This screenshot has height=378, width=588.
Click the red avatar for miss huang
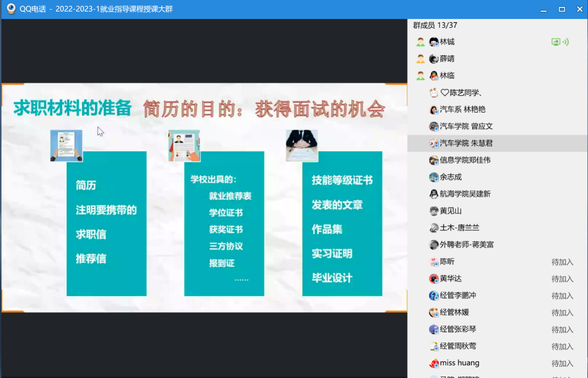[434, 363]
